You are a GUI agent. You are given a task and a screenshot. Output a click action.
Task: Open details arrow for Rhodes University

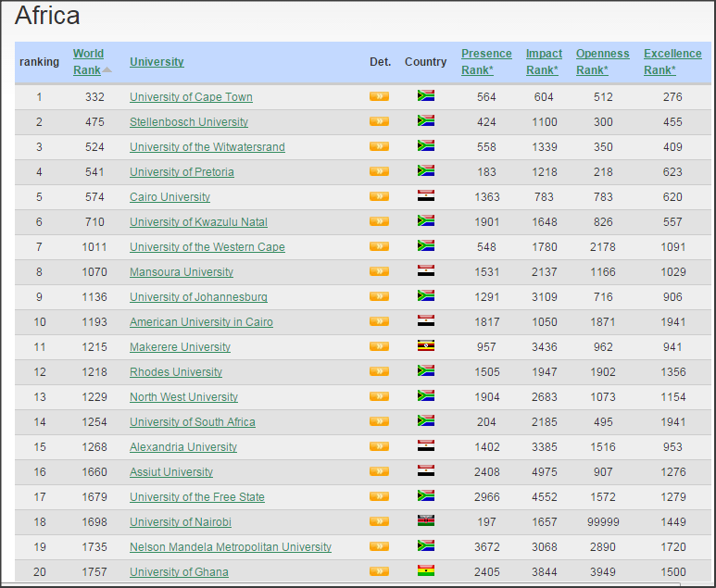[x=379, y=371]
